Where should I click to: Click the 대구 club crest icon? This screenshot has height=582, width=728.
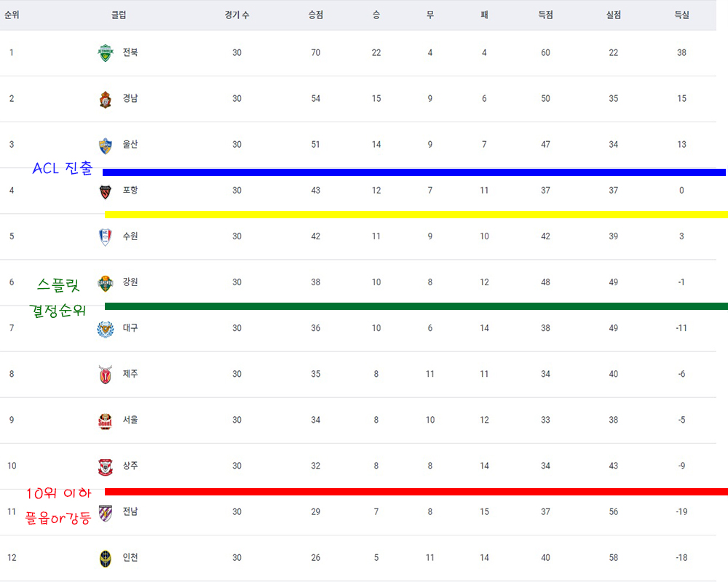tap(106, 329)
